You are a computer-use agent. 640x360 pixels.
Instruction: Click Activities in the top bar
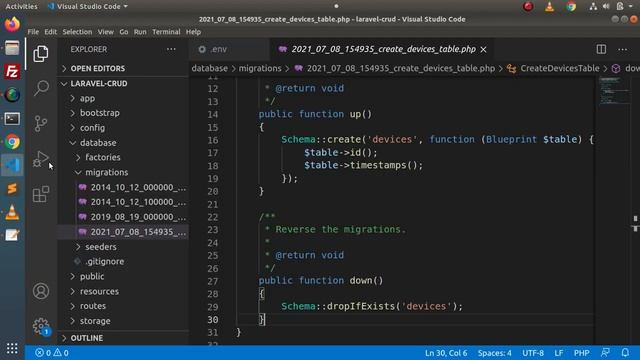pyautogui.click(x=21, y=7)
